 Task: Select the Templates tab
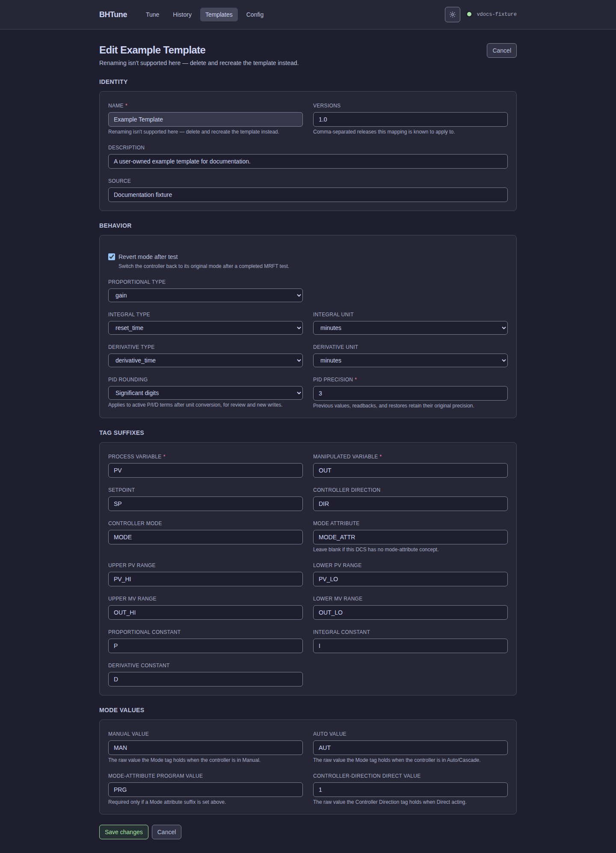point(219,15)
